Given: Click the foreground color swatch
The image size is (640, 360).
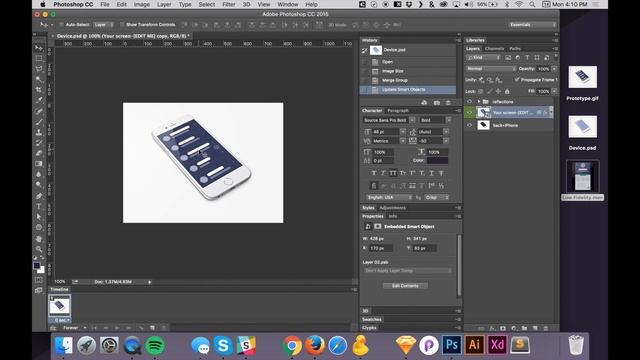Looking at the screenshot, I should [x=37, y=265].
